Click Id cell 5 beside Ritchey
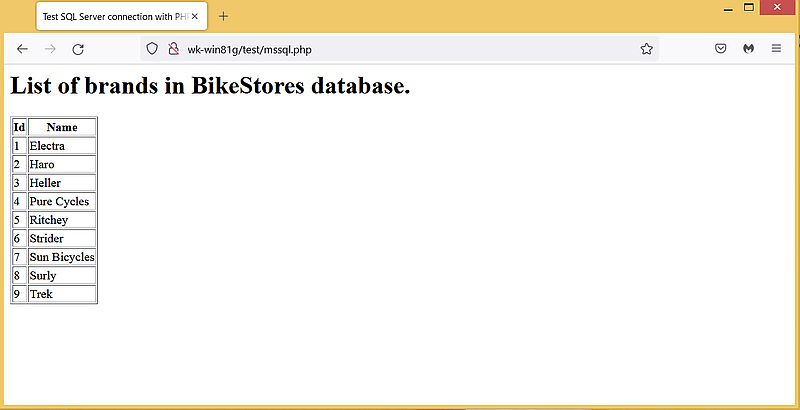The height and width of the screenshot is (410, 800). [19, 220]
